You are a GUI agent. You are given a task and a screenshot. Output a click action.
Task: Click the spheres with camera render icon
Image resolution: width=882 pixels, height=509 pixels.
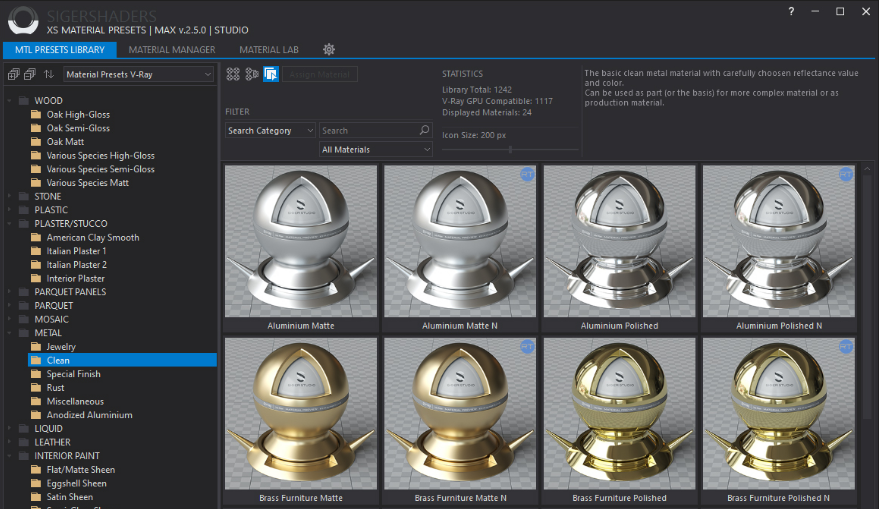[x=252, y=74]
